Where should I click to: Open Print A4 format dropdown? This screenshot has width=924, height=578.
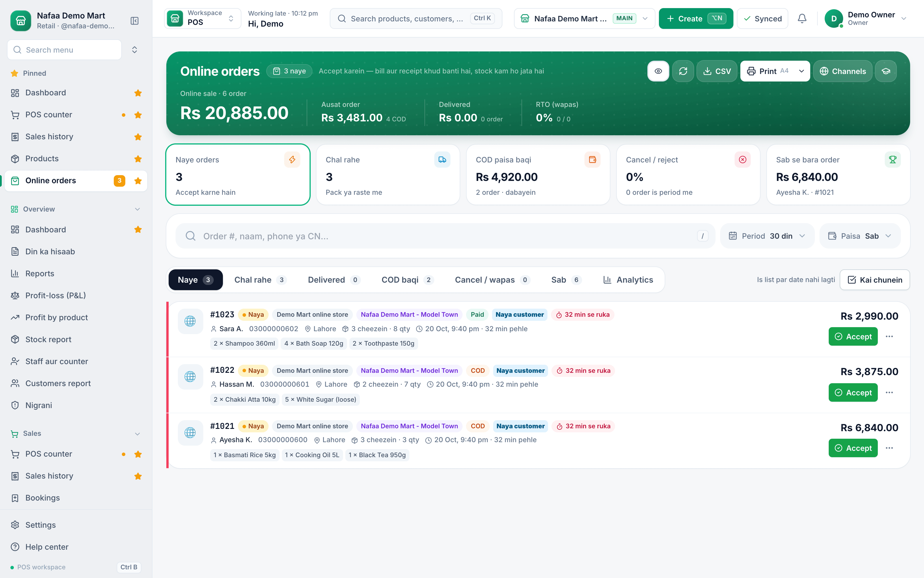pos(802,71)
